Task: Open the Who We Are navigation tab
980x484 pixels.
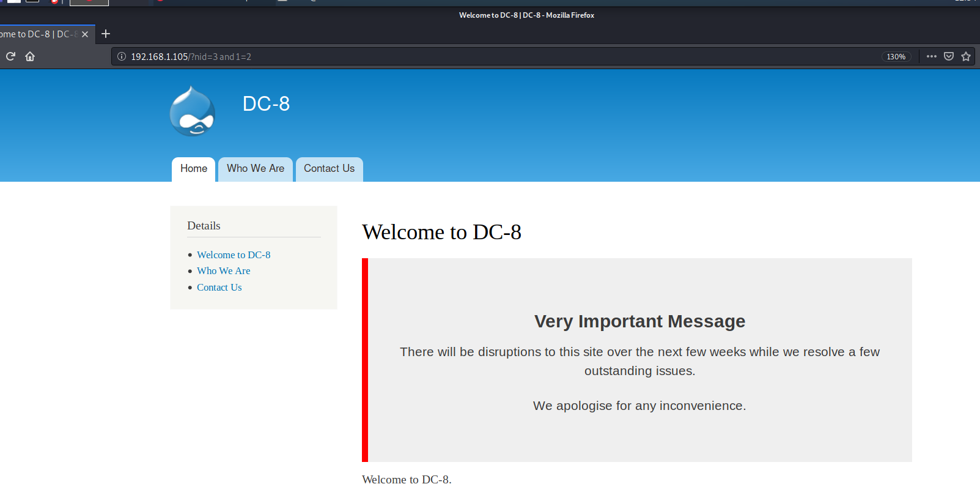Action: pos(256,169)
